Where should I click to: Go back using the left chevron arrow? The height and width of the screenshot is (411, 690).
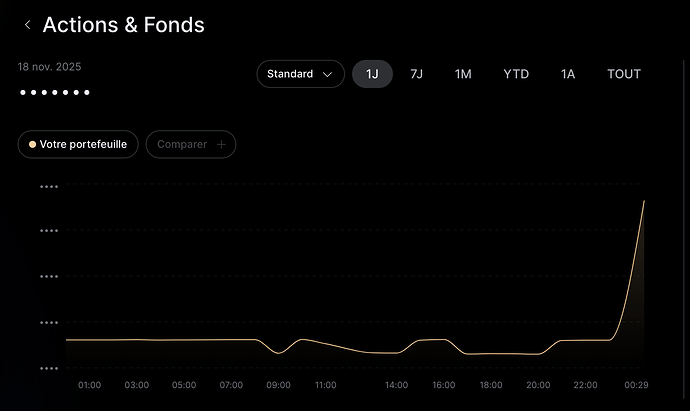tap(27, 25)
